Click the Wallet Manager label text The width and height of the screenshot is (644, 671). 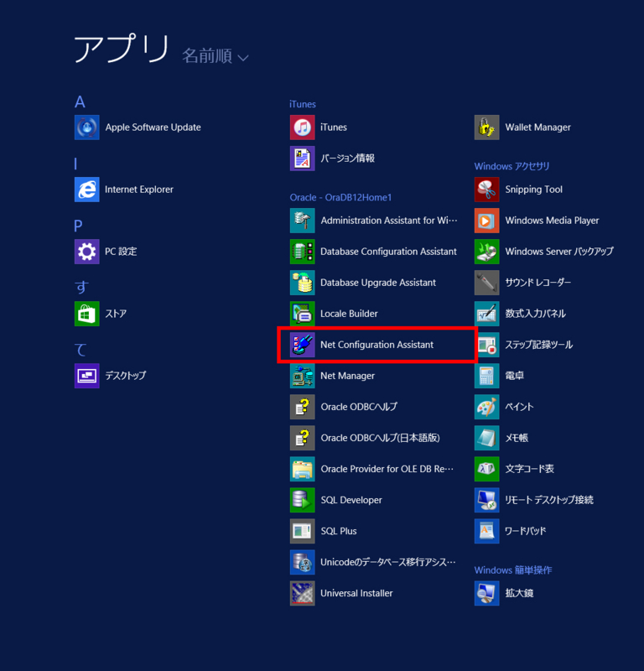tap(538, 127)
